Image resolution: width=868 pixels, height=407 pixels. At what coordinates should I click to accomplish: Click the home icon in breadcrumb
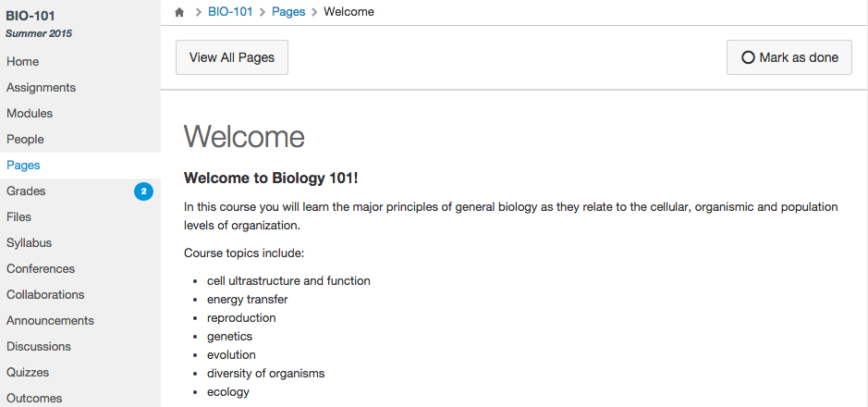(179, 12)
